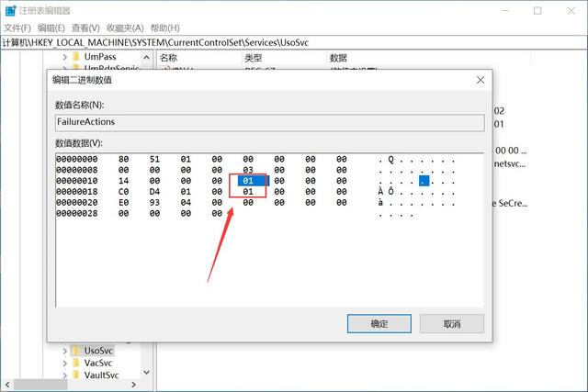Minimize the Registry Editor window

(505, 11)
